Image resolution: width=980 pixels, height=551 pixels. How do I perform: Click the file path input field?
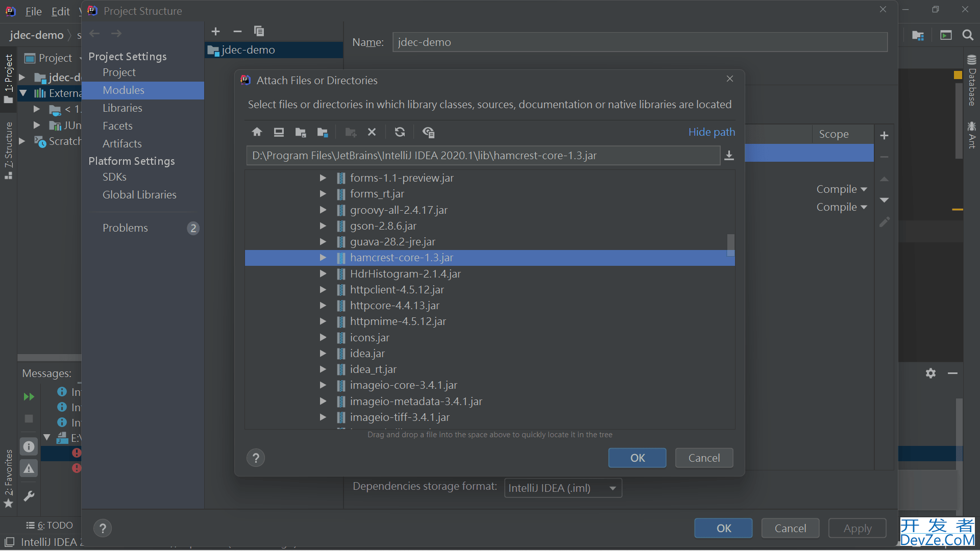point(483,156)
